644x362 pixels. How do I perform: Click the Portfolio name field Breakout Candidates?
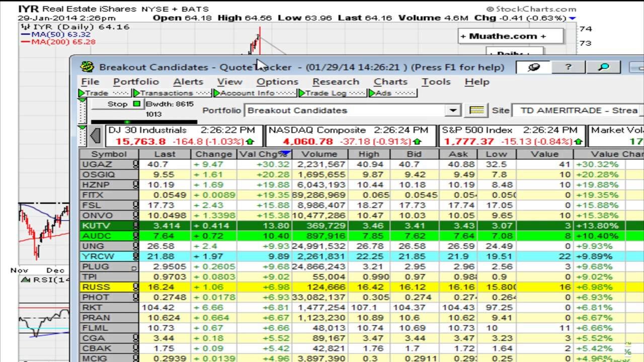click(345, 110)
